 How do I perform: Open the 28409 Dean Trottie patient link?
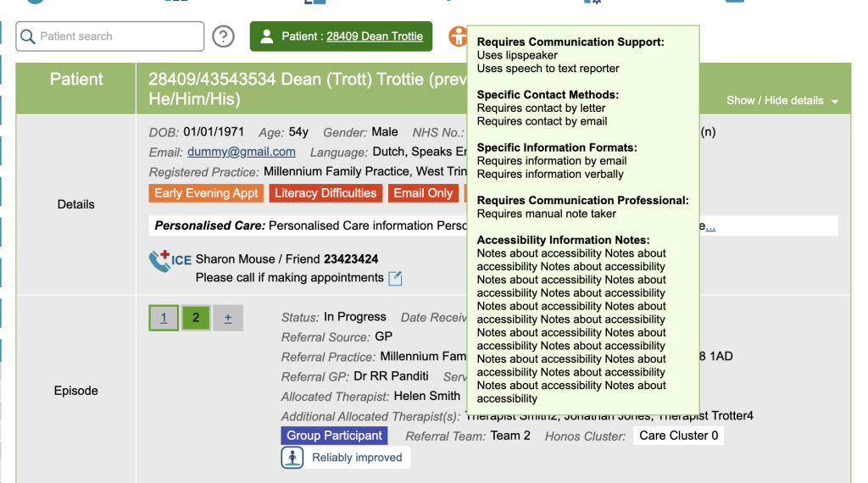(375, 36)
